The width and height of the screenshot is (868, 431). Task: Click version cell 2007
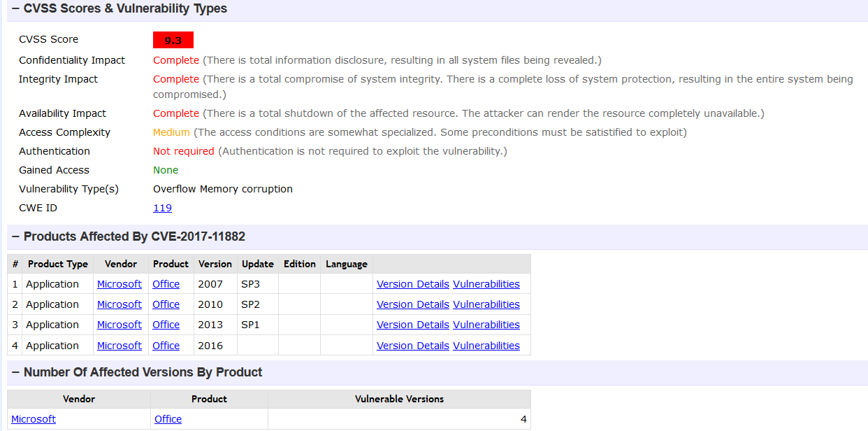point(215,284)
